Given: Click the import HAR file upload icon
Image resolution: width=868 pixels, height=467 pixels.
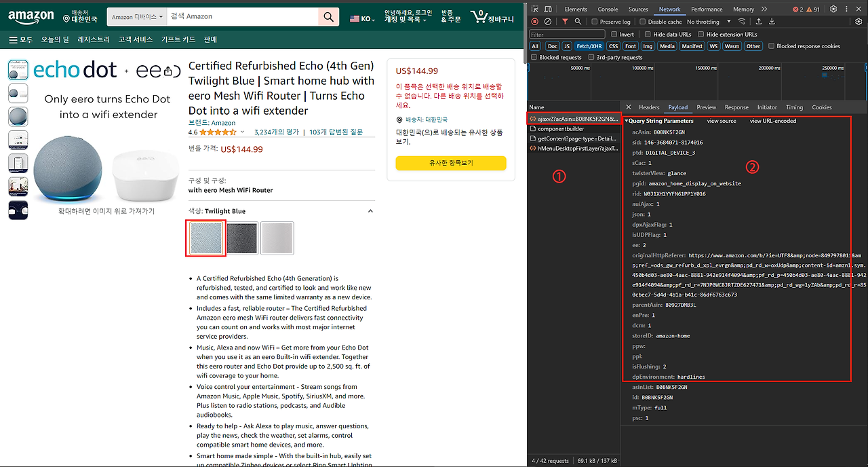Looking at the screenshot, I should [758, 22].
